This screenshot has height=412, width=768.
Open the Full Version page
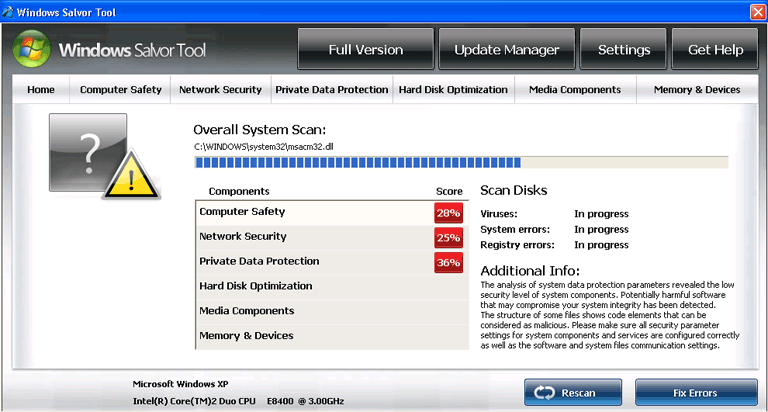[365, 50]
